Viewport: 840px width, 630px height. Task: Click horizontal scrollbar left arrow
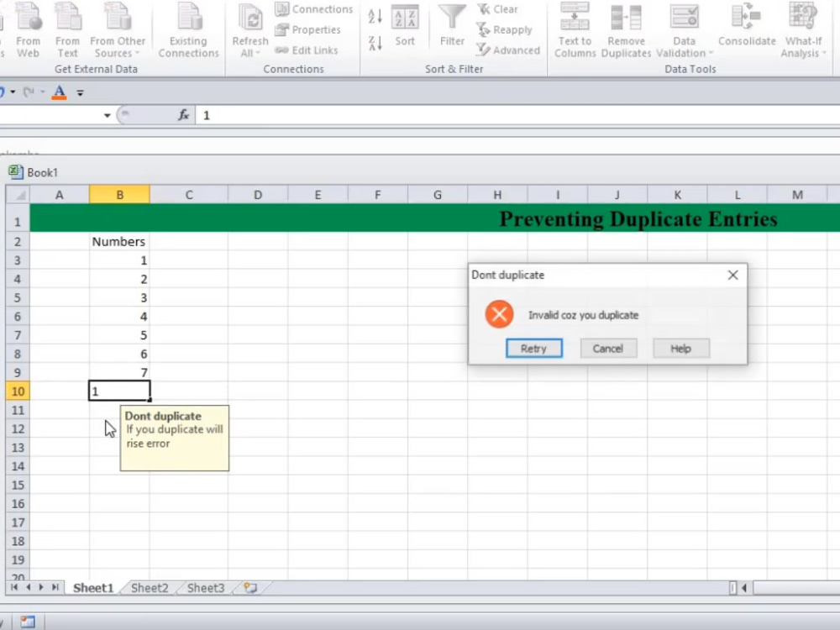(744, 588)
